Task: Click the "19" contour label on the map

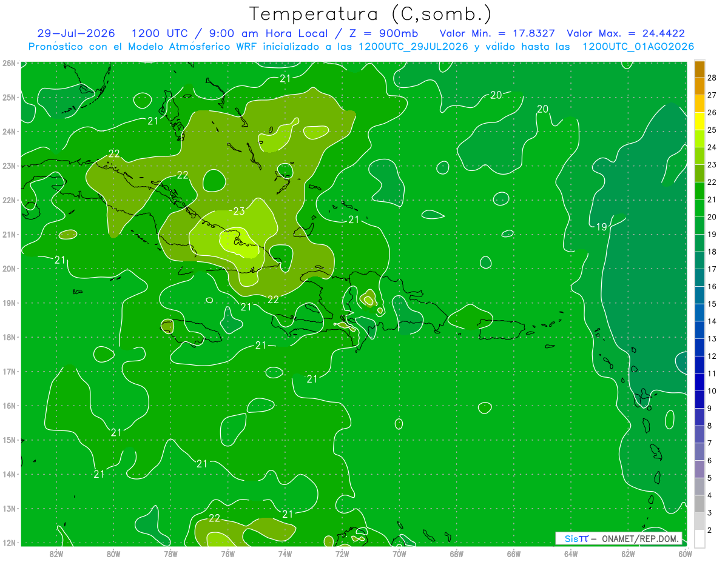Action: point(601,227)
